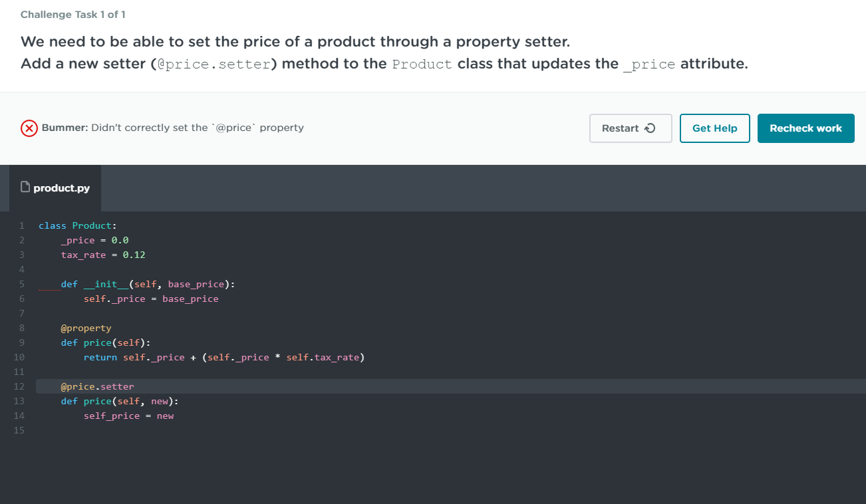866x504 pixels.
Task: Open the Challenge Task 1 of 1 header
Action: point(72,14)
